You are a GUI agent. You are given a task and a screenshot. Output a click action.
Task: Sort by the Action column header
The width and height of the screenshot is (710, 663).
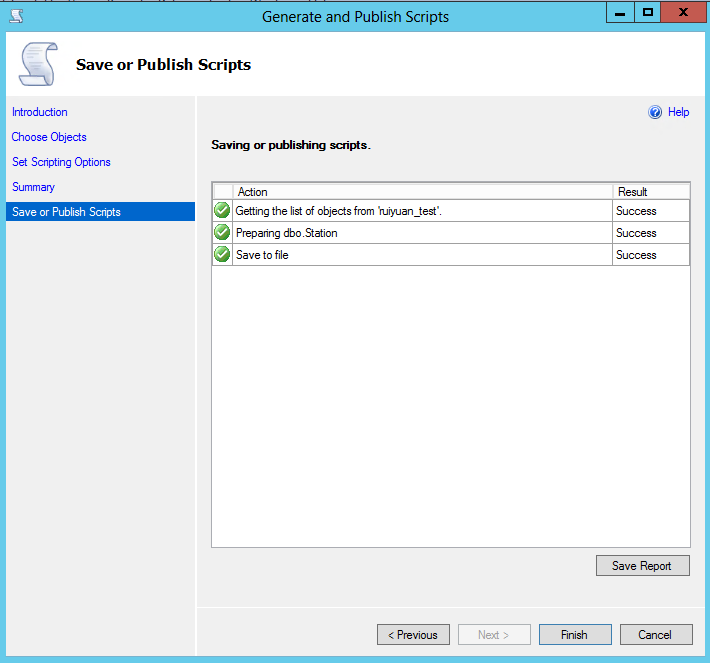click(421, 191)
